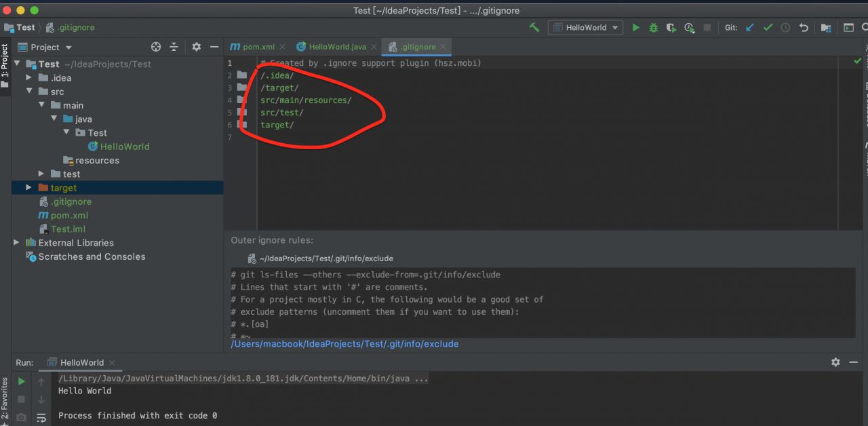868x426 pixels.
Task: Click line 7 in the .gitignore editor
Action: [x=548, y=137]
